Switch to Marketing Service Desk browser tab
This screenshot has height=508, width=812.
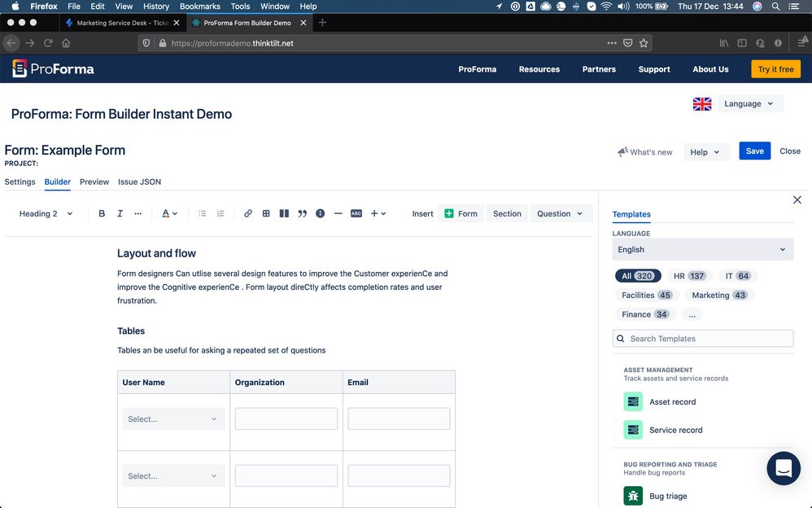click(x=122, y=23)
